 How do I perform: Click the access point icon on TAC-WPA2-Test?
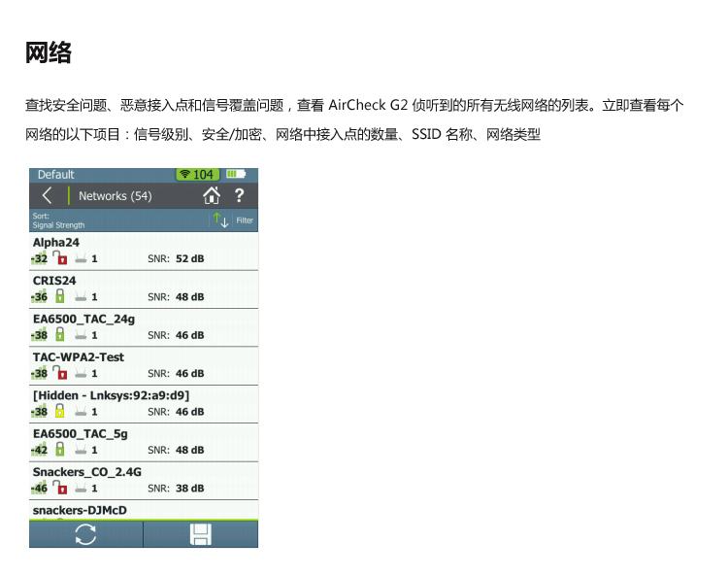(81, 373)
